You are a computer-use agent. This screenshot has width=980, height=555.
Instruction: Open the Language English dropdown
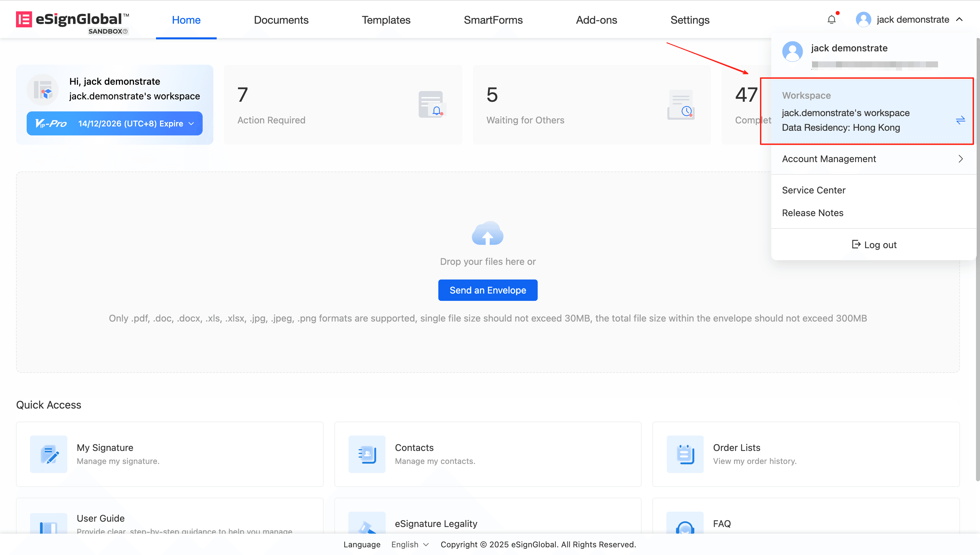pyautogui.click(x=410, y=544)
